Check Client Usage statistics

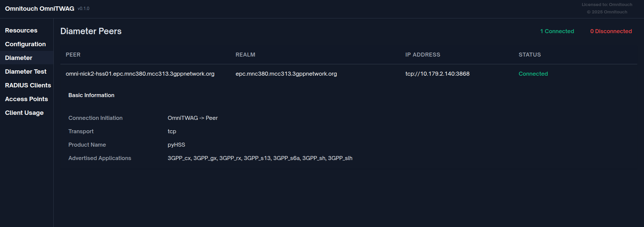[x=24, y=112]
